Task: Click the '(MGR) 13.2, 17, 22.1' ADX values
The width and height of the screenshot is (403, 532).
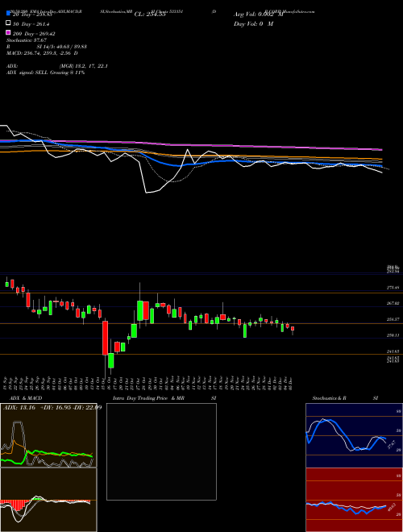Action: pyautogui.click(x=83, y=66)
